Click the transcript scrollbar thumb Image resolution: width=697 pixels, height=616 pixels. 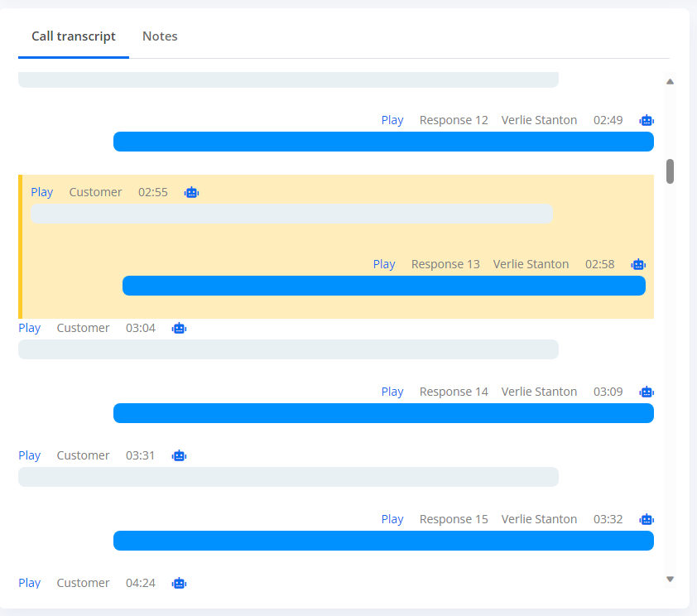(x=670, y=171)
